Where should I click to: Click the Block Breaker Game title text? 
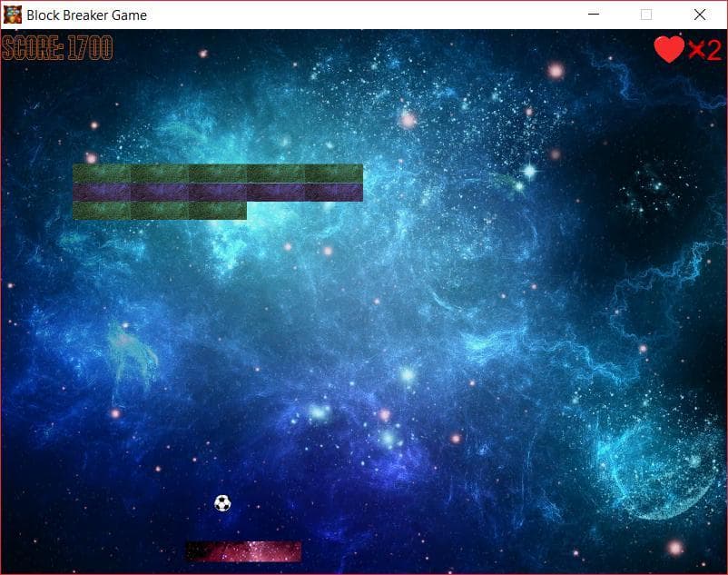click(x=87, y=15)
